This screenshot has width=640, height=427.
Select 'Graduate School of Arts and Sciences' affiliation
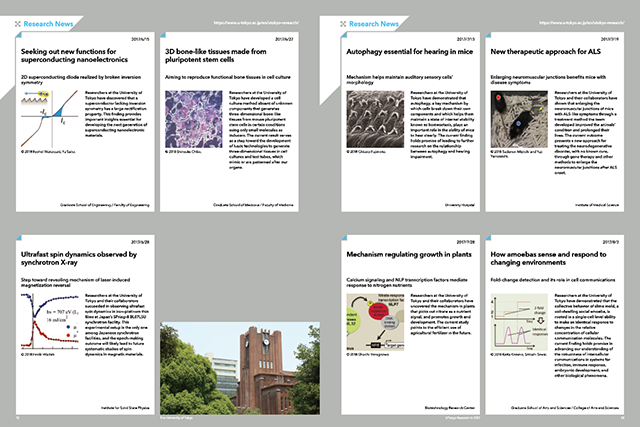564,408
